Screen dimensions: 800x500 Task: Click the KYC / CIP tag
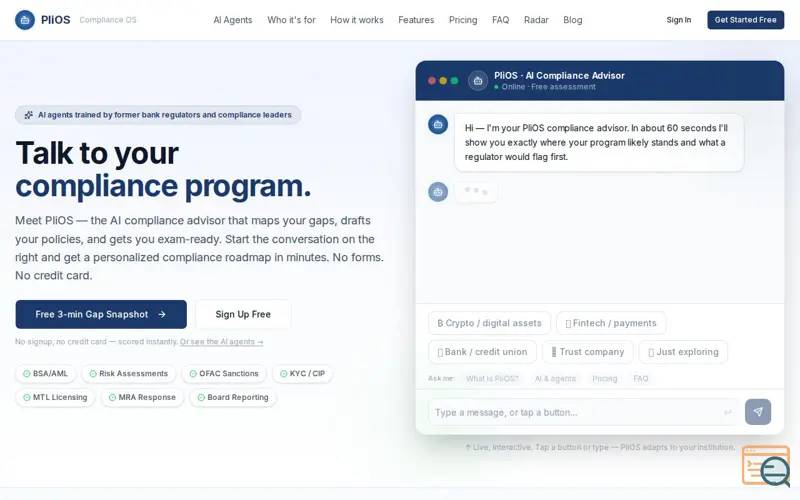[x=303, y=373]
